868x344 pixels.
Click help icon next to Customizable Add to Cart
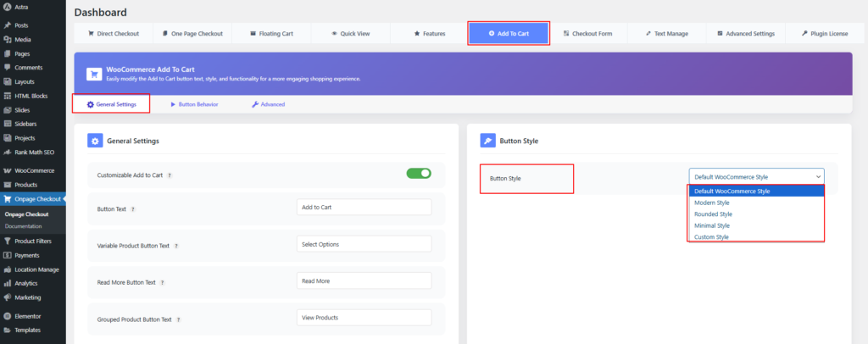tap(170, 175)
